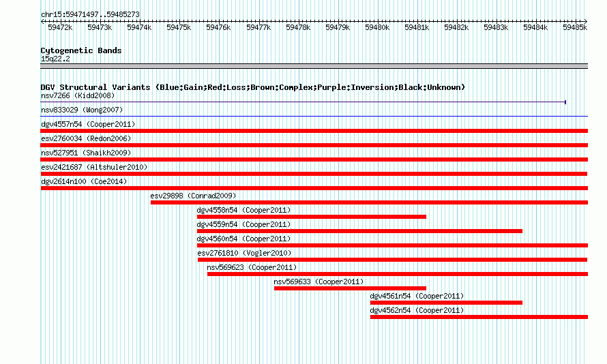
Task: Click the 59483k ruler tick label
Action: (x=496, y=28)
